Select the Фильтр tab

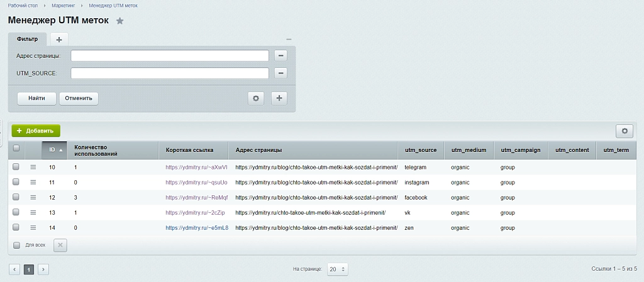point(27,40)
